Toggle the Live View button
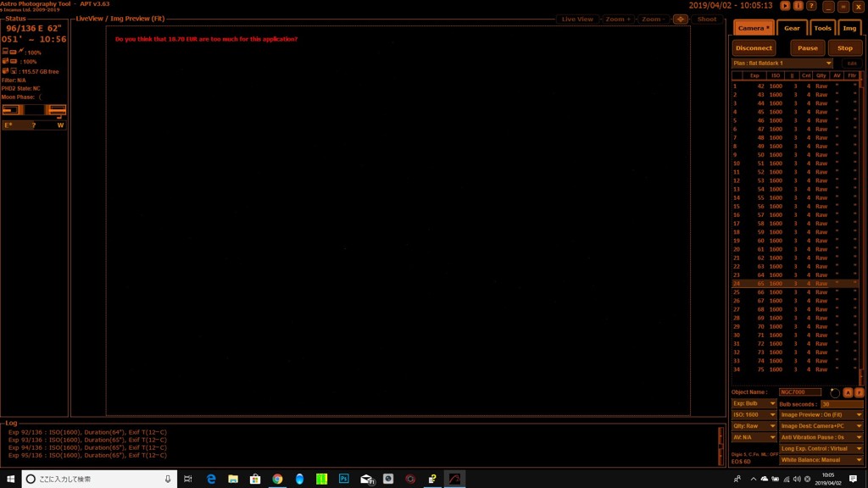The height and width of the screenshot is (488, 868). [x=576, y=19]
